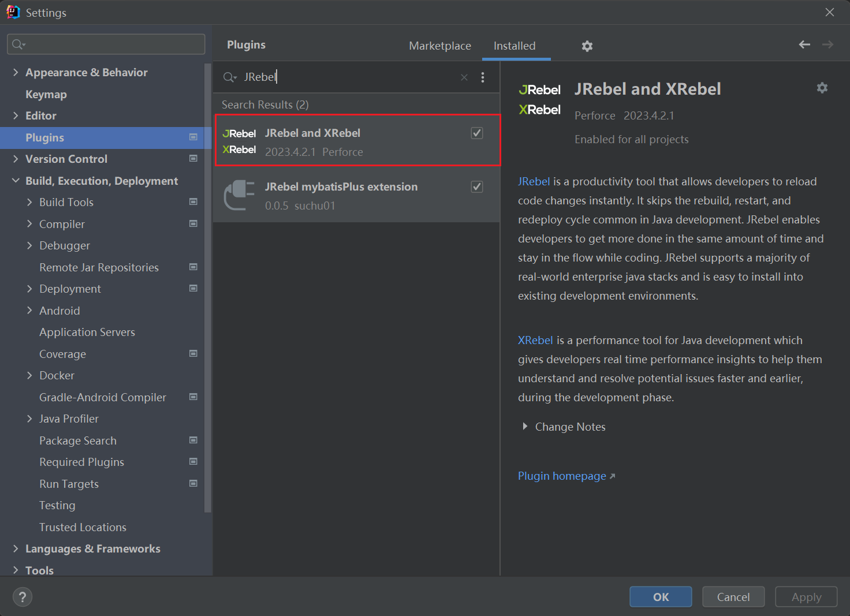The height and width of the screenshot is (616, 850).
Task: Click the project-level icon beside Version Control
Action: pyautogui.click(x=193, y=159)
